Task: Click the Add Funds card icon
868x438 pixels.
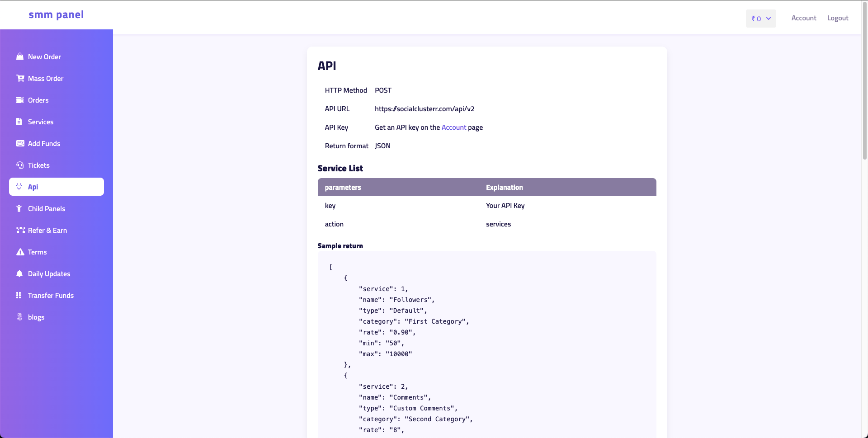Action: (x=20, y=143)
